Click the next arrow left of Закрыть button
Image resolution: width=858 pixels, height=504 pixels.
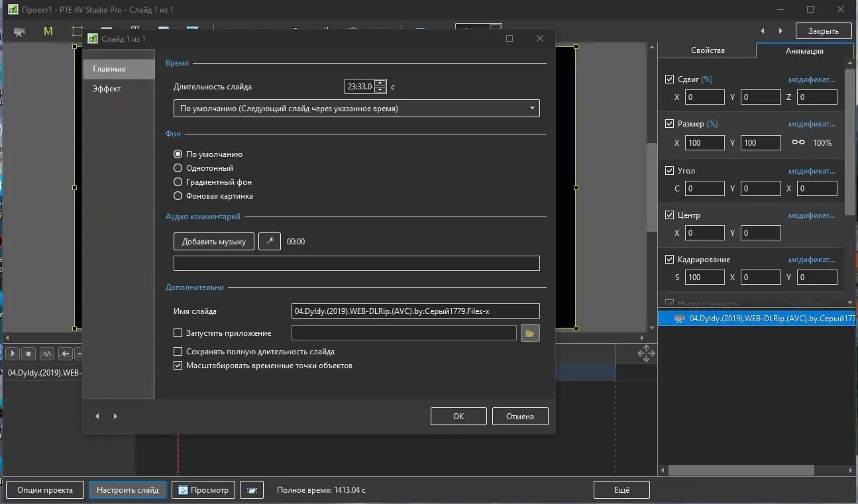pos(780,30)
